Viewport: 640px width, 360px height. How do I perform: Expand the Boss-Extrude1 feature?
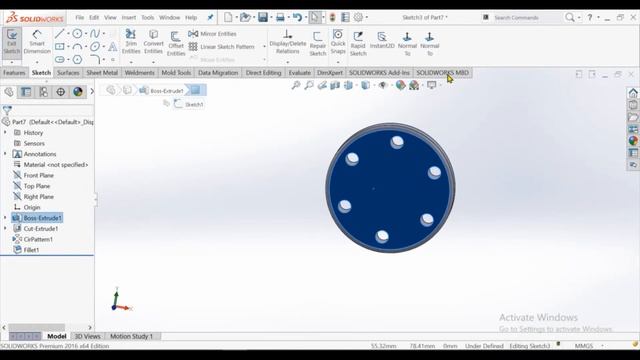click(x=5, y=218)
